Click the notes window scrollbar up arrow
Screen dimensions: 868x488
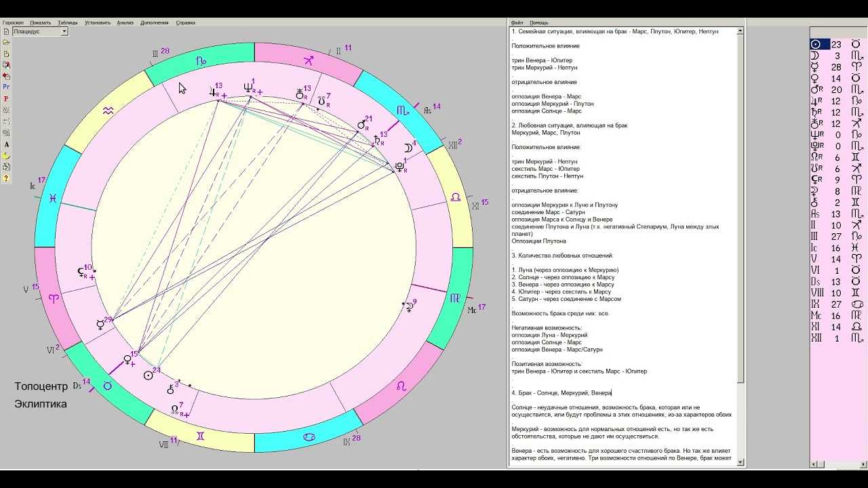click(741, 31)
